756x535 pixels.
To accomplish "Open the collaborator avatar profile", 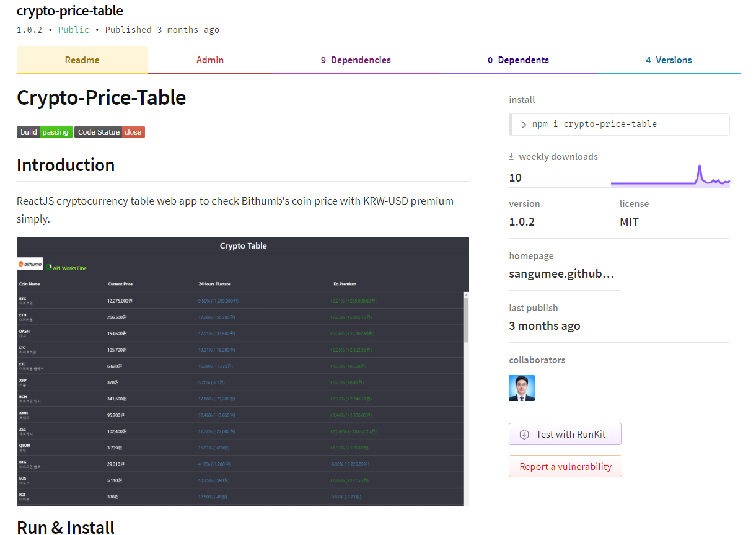I will click(x=522, y=388).
